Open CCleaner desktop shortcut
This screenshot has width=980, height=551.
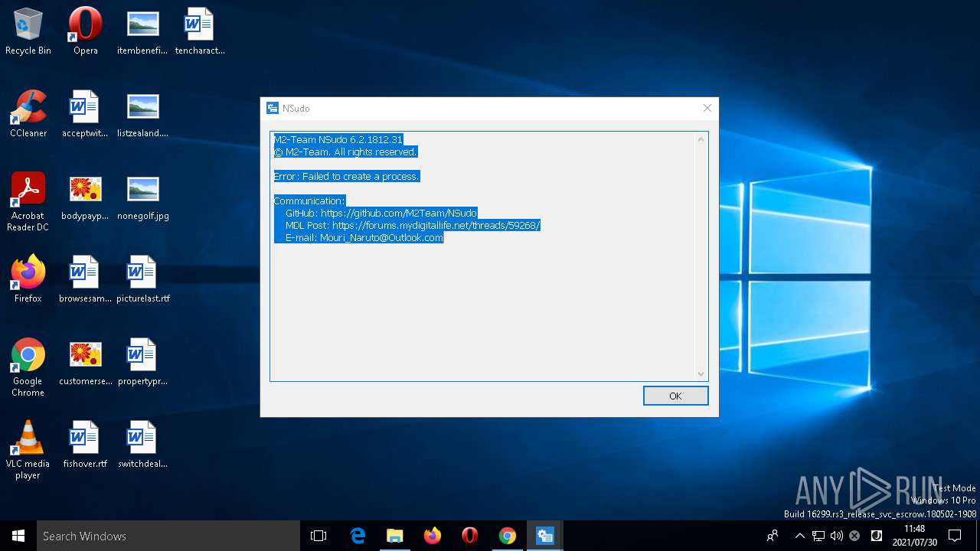pyautogui.click(x=28, y=115)
